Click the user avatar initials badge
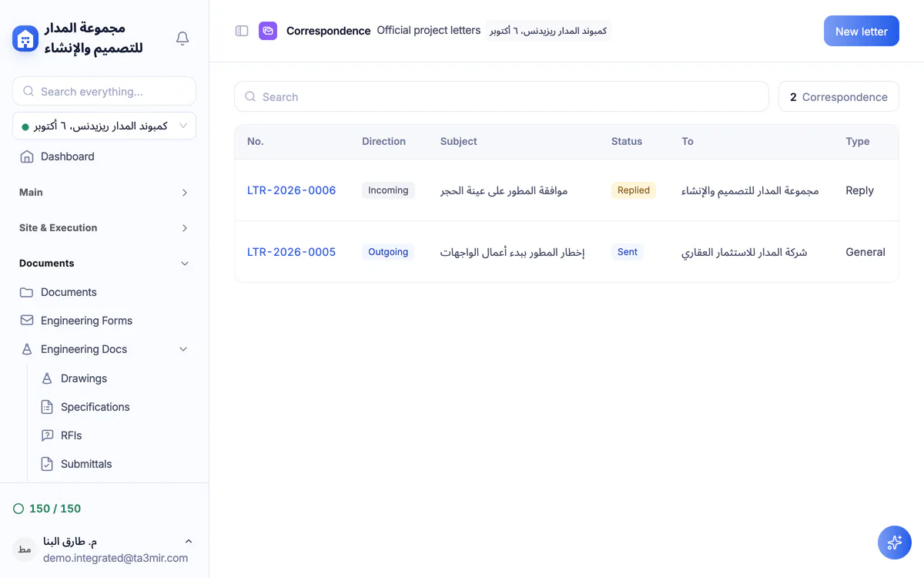The height and width of the screenshot is (578, 924). click(x=25, y=549)
